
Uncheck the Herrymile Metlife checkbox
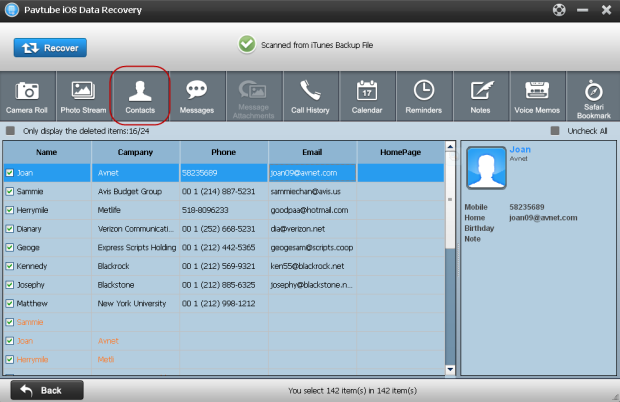coord(10,210)
